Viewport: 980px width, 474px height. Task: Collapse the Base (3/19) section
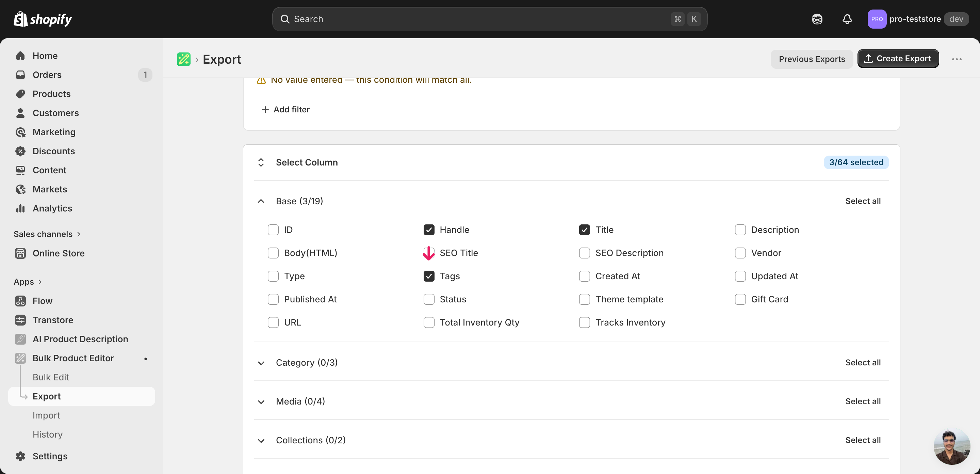pyautogui.click(x=261, y=201)
